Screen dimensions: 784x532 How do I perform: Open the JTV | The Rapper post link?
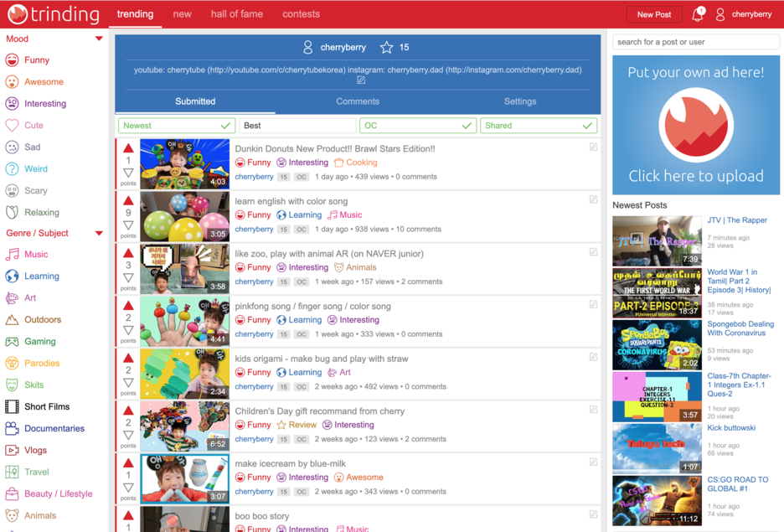pos(737,220)
